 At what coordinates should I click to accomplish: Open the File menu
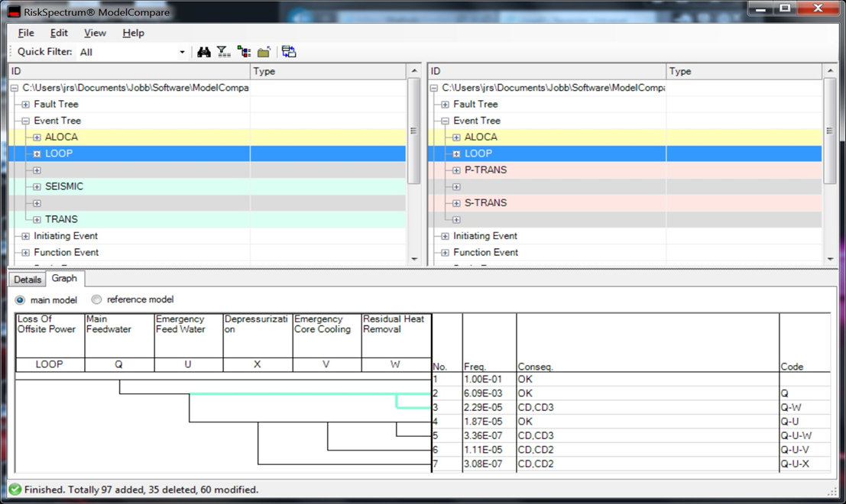26,33
